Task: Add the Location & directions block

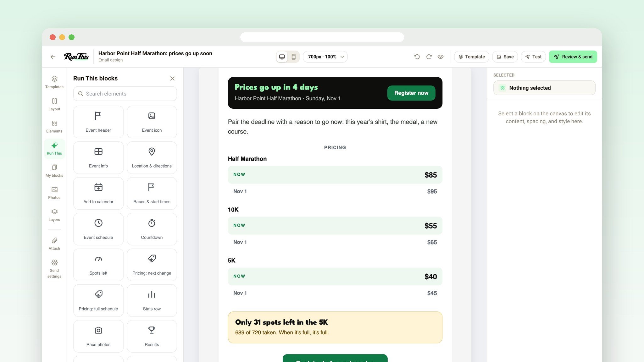Action: pyautogui.click(x=152, y=158)
